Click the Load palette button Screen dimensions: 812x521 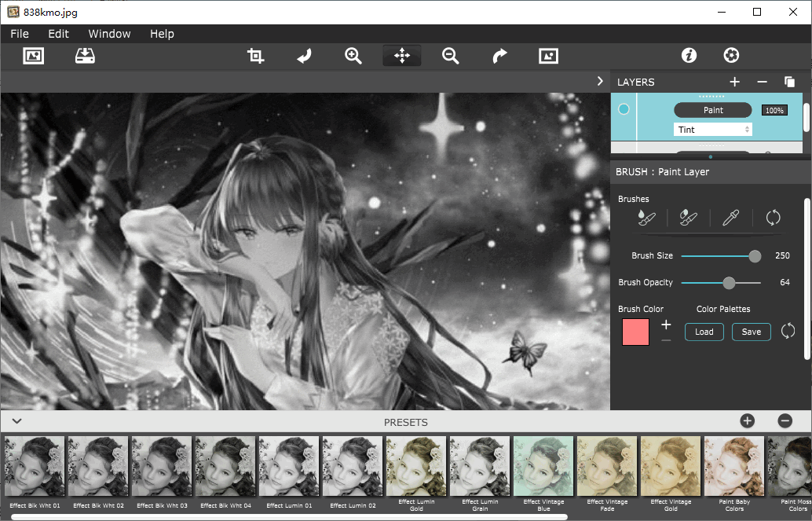click(704, 332)
